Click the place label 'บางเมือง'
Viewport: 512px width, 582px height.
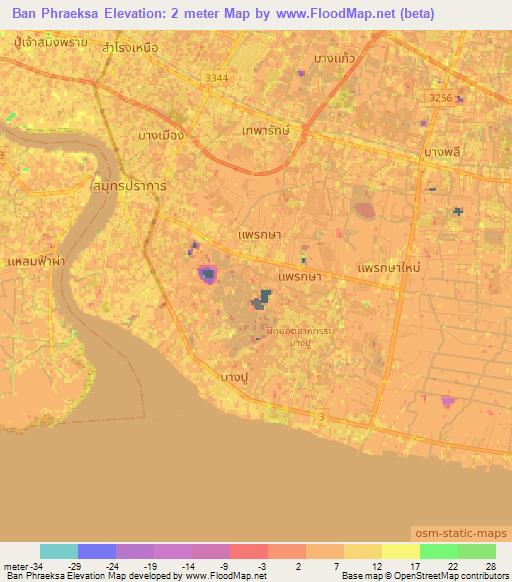pos(161,135)
